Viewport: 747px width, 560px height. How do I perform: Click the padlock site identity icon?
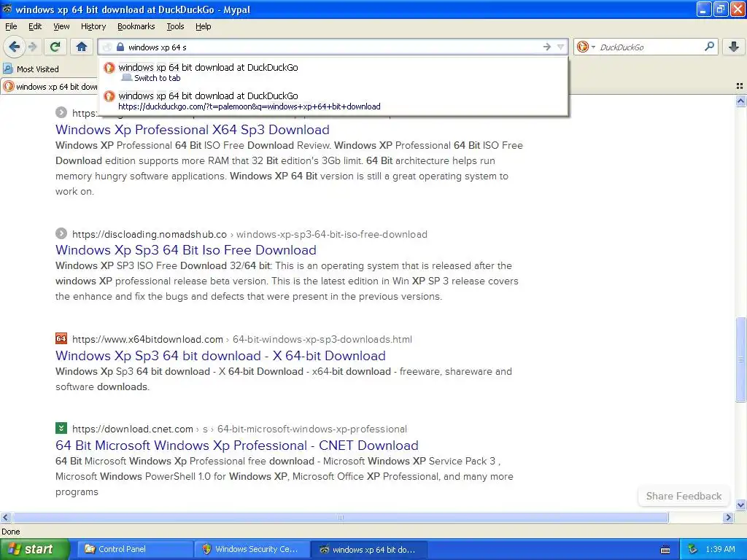[120, 47]
